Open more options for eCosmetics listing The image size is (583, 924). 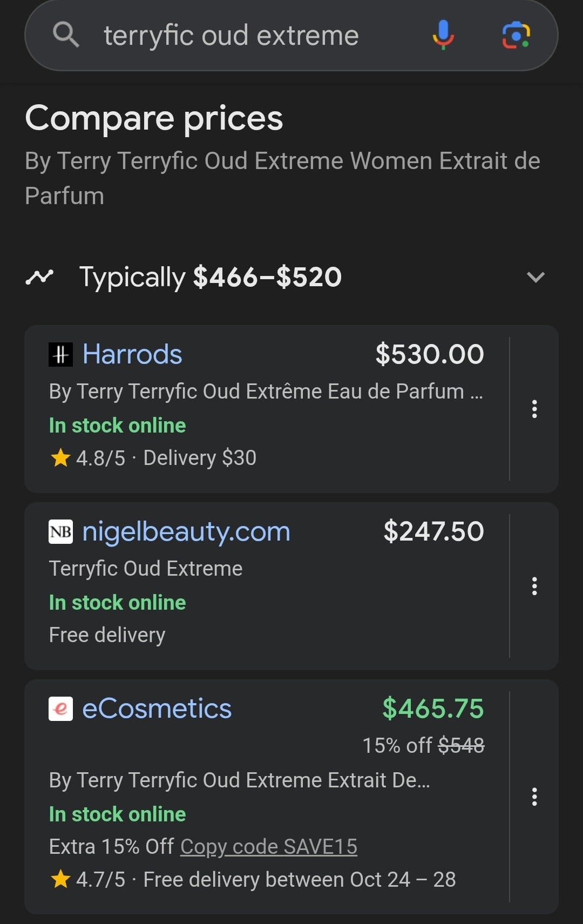tap(534, 797)
